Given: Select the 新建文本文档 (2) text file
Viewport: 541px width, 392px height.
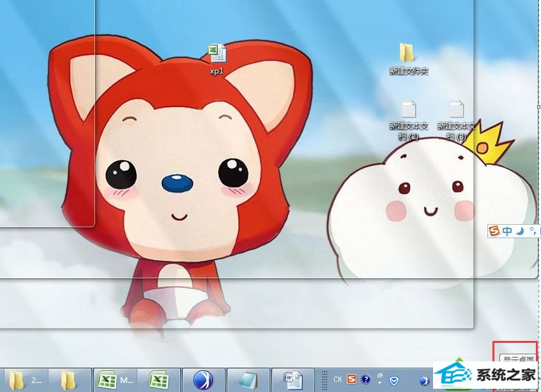Looking at the screenshot, I should point(409,120).
